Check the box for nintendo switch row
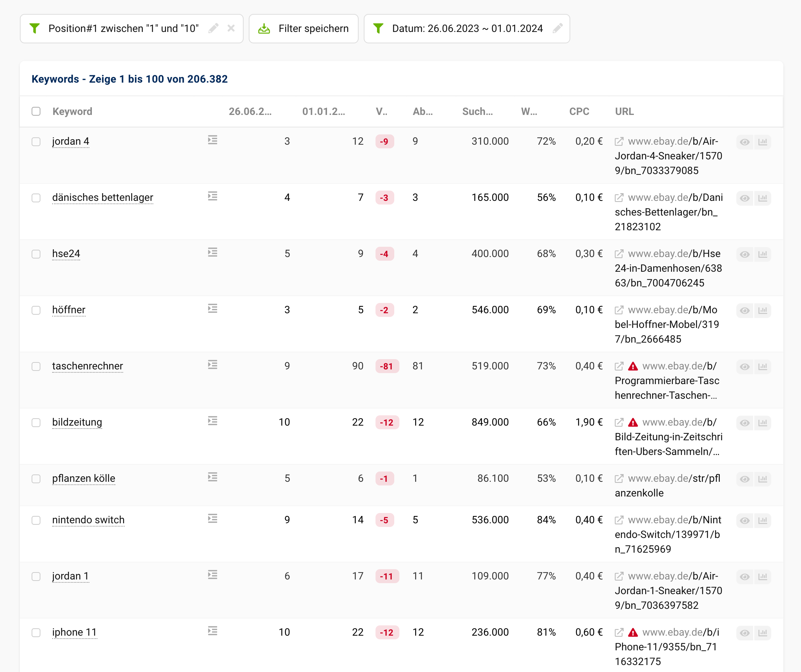The width and height of the screenshot is (801, 672). [36, 520]
